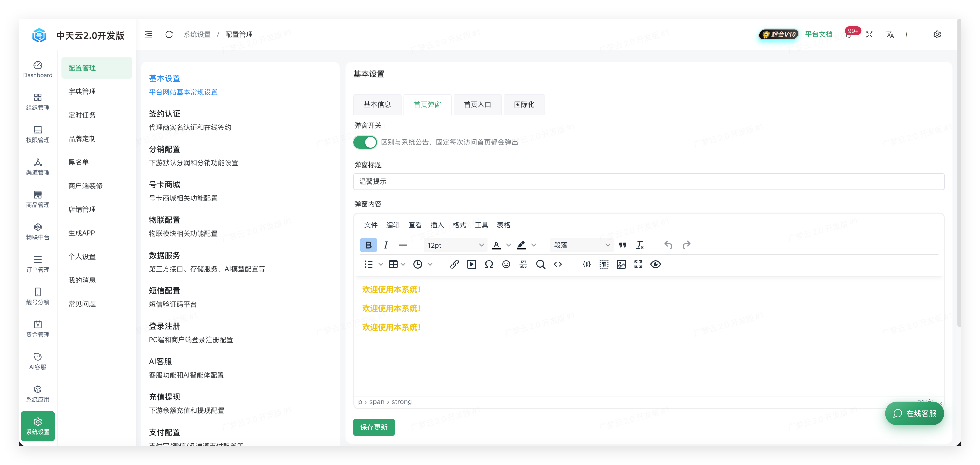Expand date/time format arrow
Screen dimensions: 980x465
(430, 264)
